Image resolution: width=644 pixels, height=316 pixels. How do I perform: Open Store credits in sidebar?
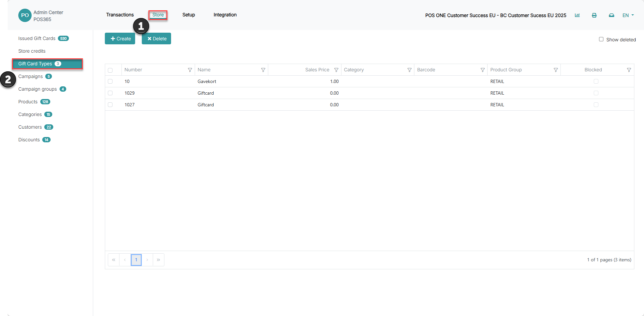[32, 51]
